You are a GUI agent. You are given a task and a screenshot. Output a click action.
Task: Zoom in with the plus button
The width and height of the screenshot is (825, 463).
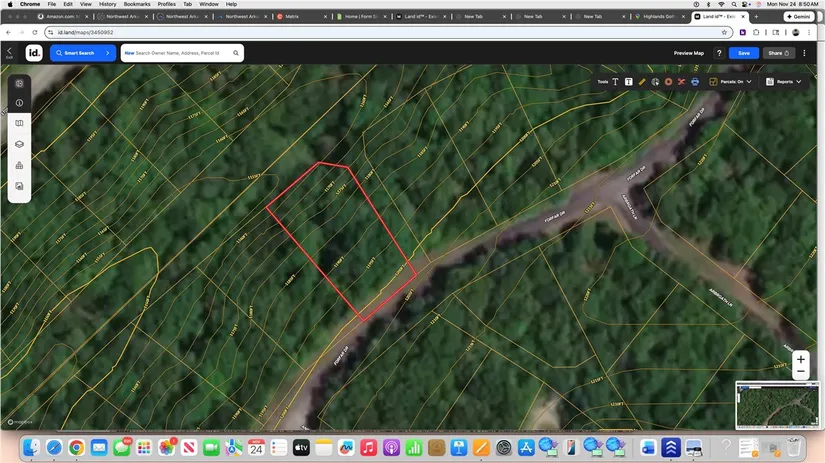tap(800, 359)
